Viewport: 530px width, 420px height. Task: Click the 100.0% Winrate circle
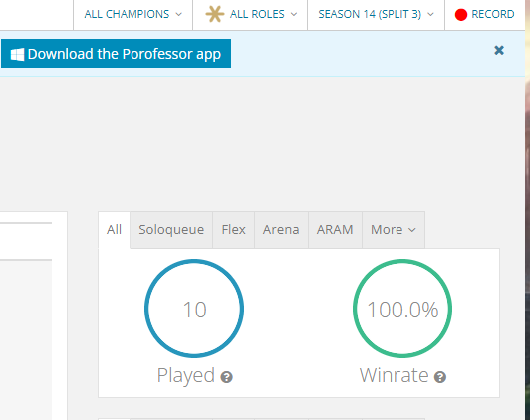(402, 309)
